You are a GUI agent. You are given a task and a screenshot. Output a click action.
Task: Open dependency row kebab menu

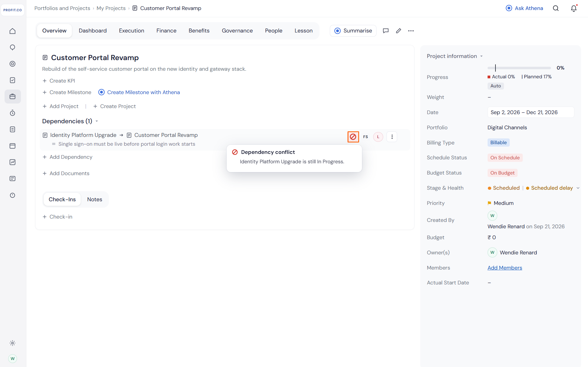[x=392, y=137]
